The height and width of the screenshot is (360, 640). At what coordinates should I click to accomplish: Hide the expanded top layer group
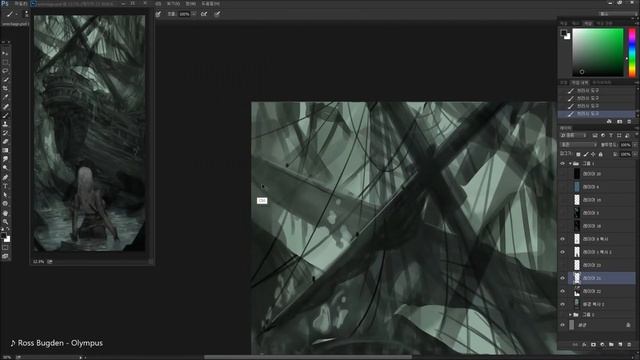click(x=562, y=164)
